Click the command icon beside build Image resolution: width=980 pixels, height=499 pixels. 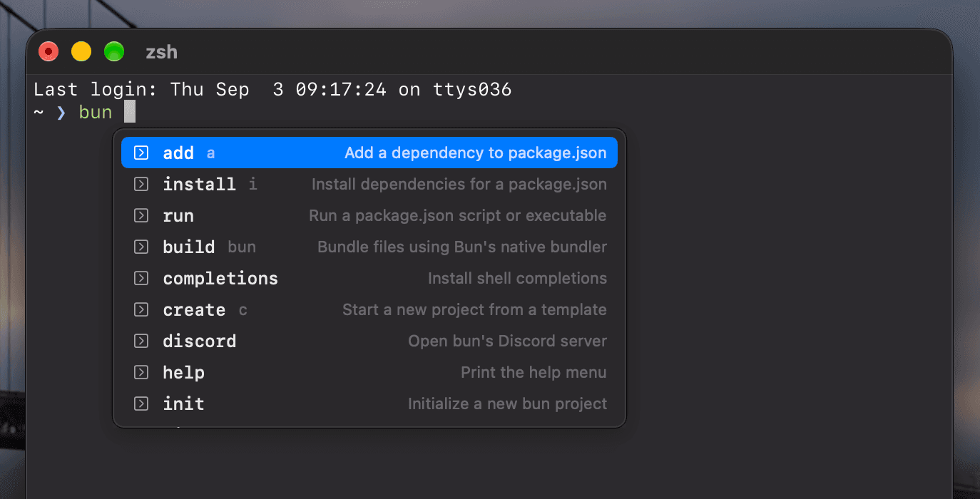coord(141,247)
